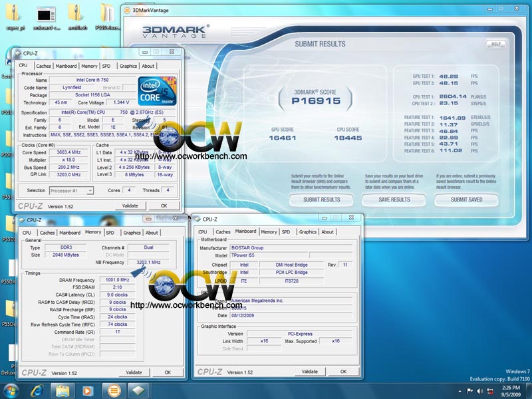This screenshot has width=532, height=399.
Task: Open Mainboard tab in the CPU-Z processor window
Action: 66,66
